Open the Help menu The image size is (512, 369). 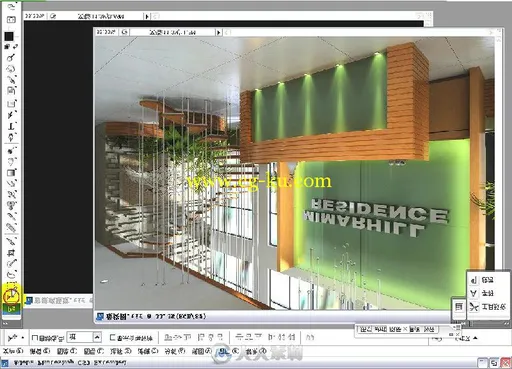[255, 351]
